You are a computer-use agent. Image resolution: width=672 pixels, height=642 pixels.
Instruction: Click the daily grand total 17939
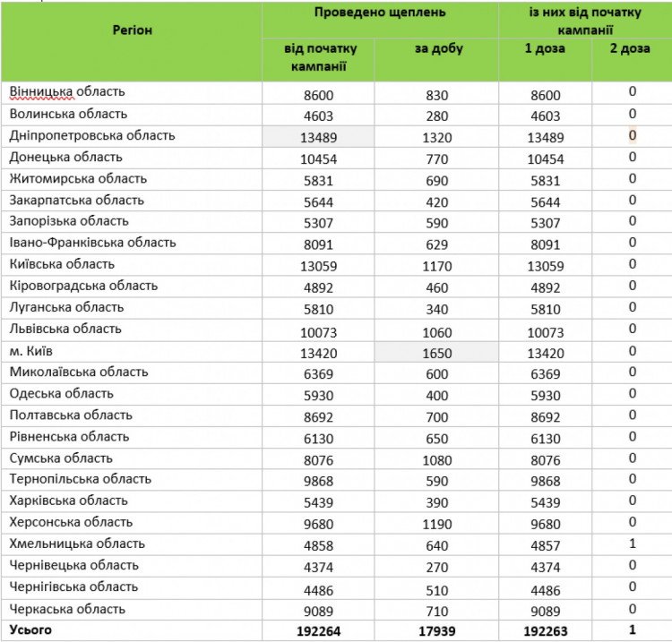coord(436,631)
